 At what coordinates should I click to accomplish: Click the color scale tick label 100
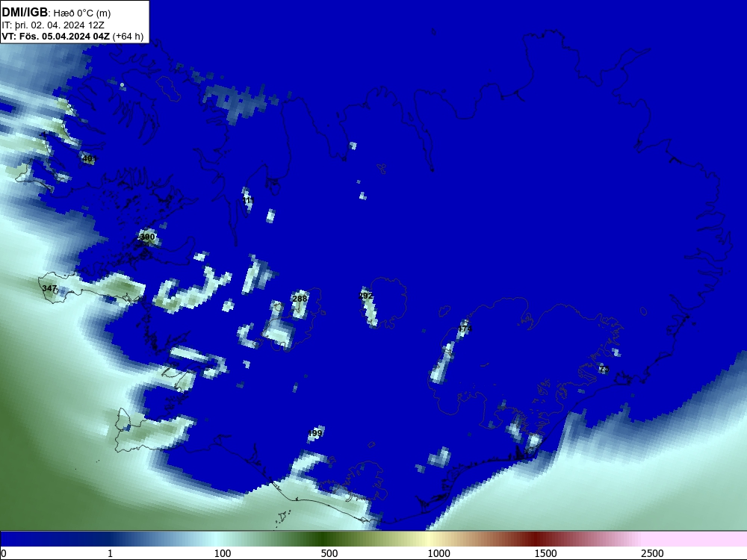click(223, 553)
